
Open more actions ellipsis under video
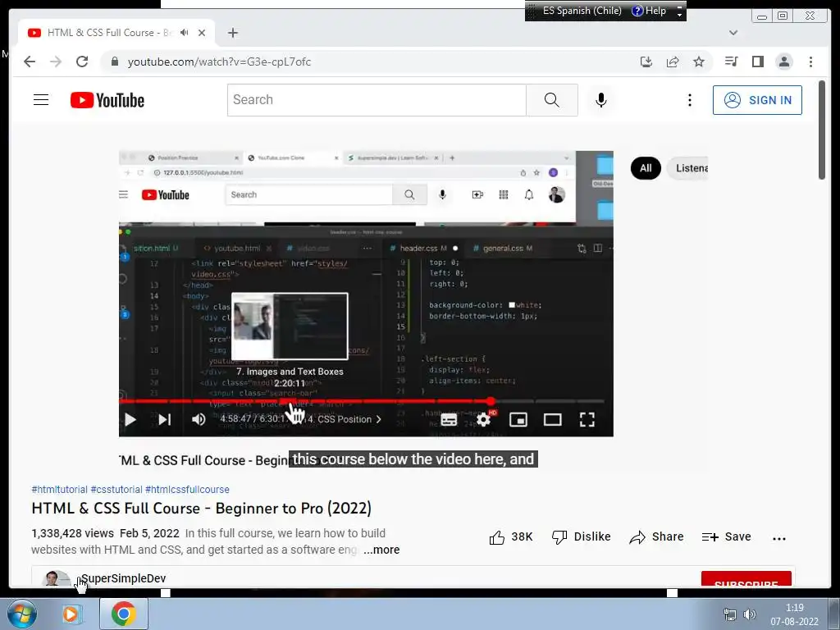[x=779, y=538]
